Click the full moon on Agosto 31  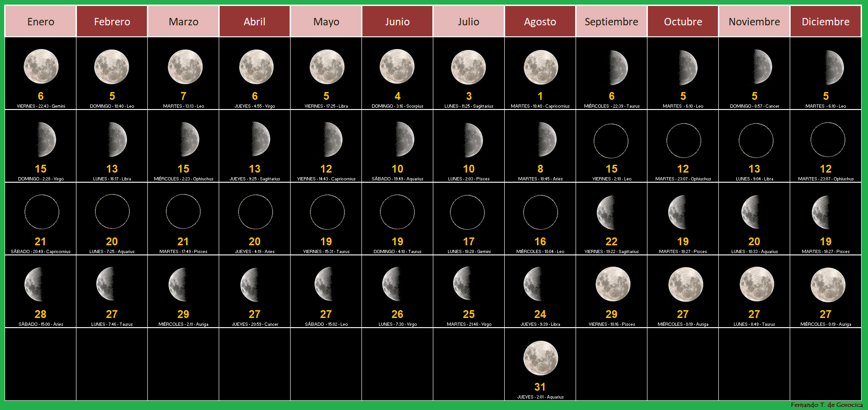coord(541,358)
